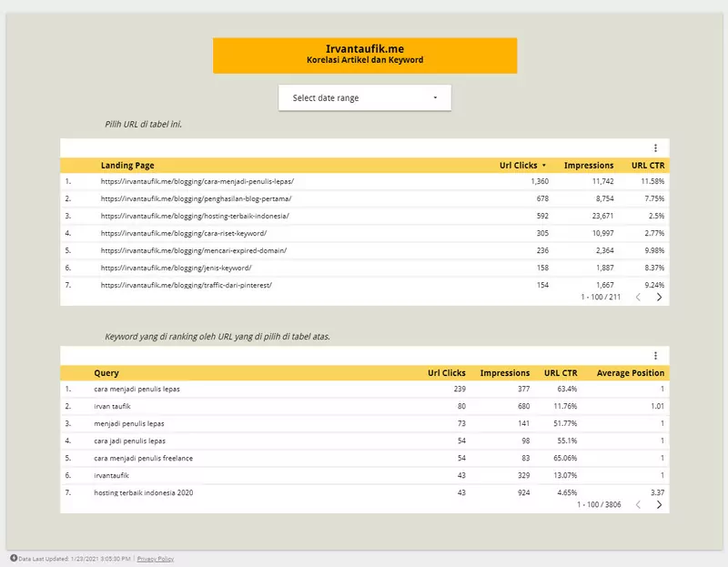Sort Query table by Average Position header
The image size is (728, 567).
point(630,373)
